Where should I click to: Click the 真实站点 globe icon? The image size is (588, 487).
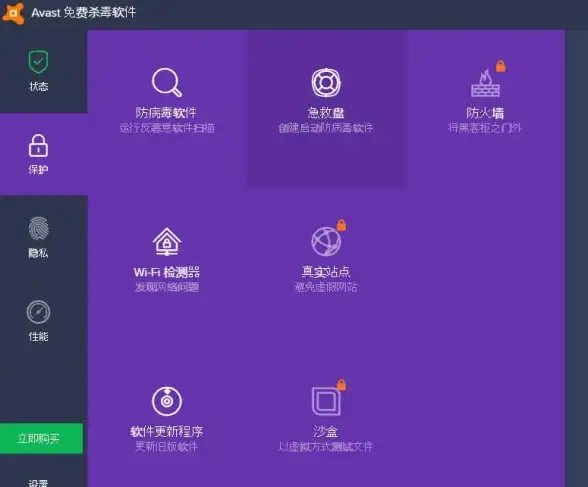[326, 241]
